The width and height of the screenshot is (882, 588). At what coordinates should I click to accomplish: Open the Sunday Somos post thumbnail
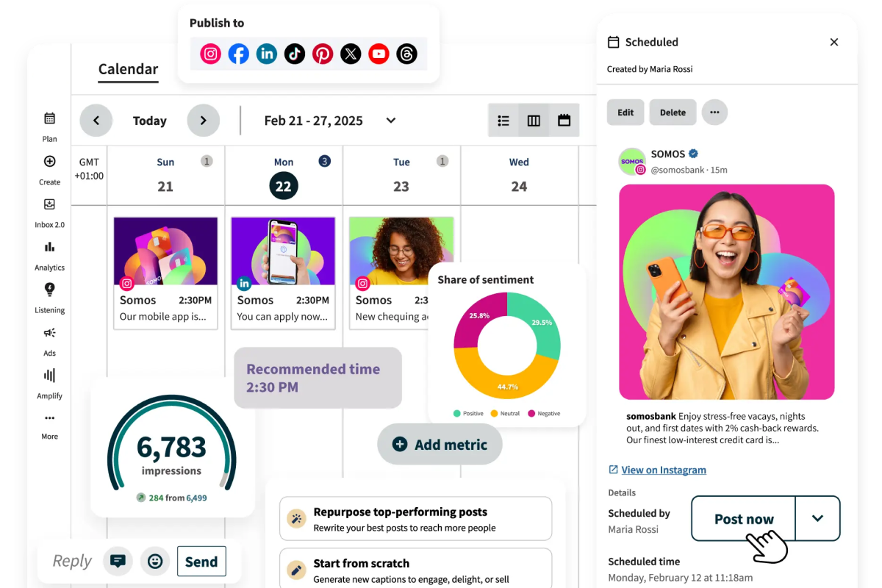(x=165, y=251)
